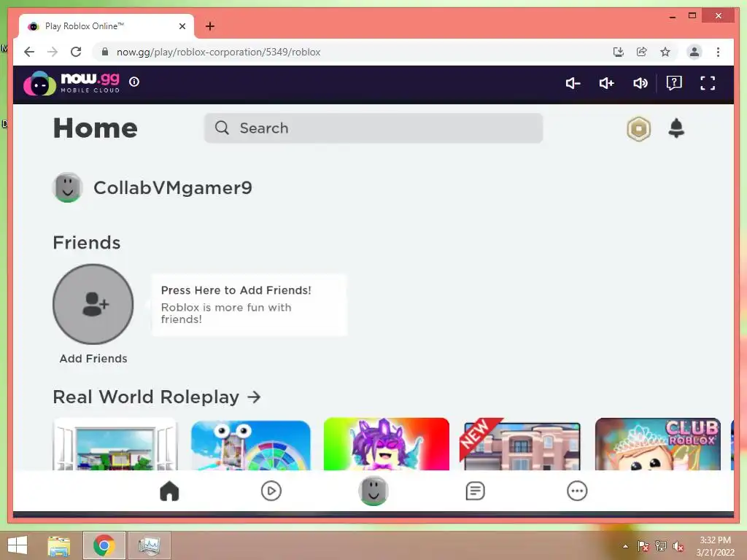Open Chrome three-dot menu
The height and width of the screenshot is (560, 747).
(x=718, y=52)
